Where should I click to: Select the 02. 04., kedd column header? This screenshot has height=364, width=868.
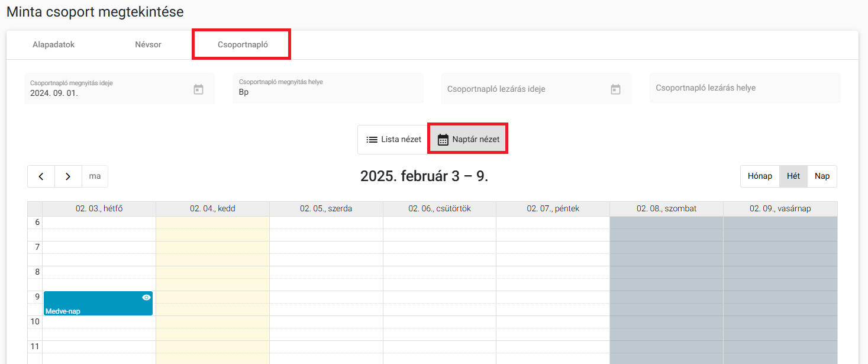click(x=212, y=209)
